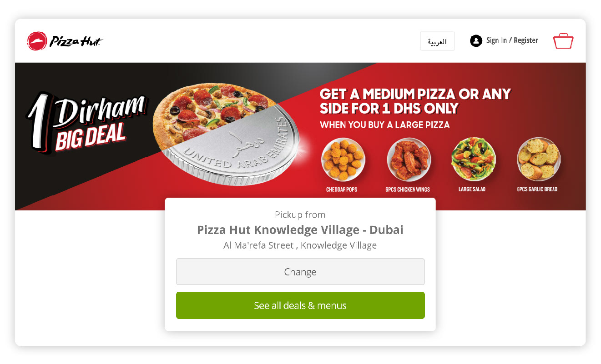Screen dimensions: 601x364
Task: Click the Al Ma'refa Street address text
Action: point(300,245)
